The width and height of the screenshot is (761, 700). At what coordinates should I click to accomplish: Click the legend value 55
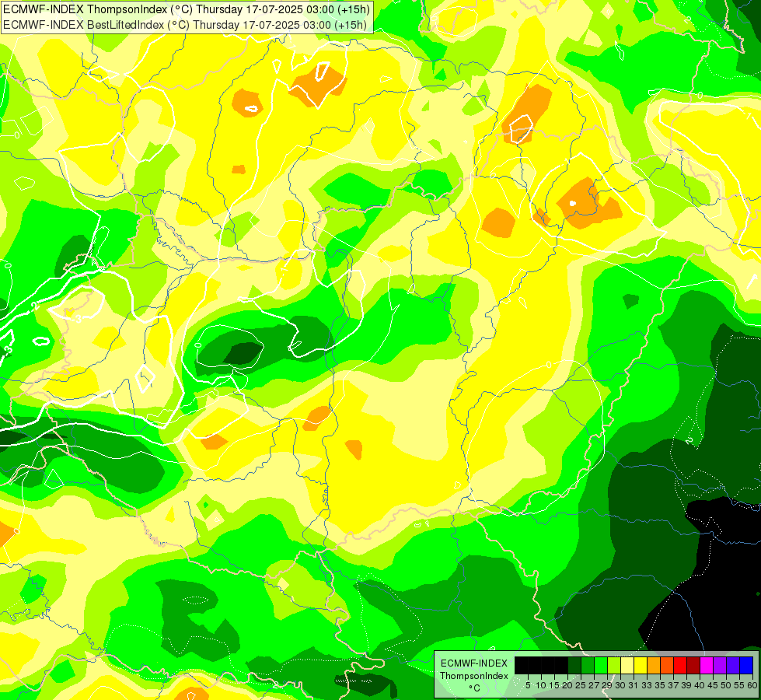(739, 685)
